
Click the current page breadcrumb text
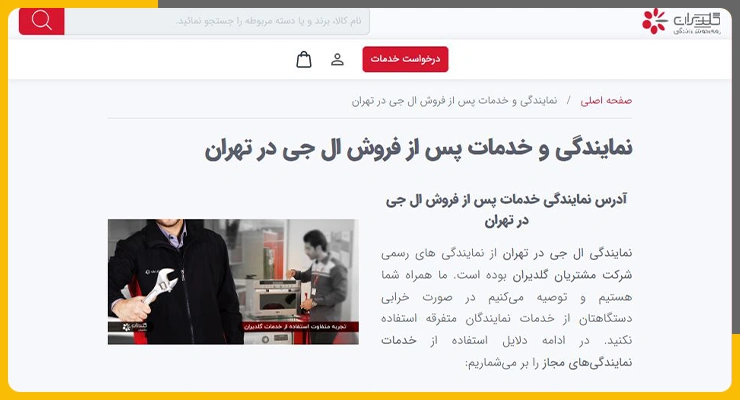point(454,100)
